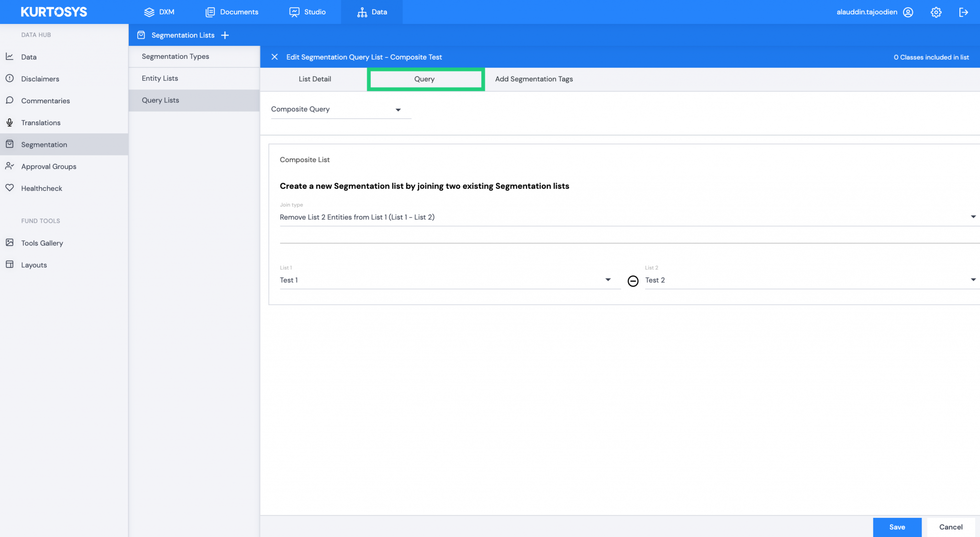The width and height of the screenshot is (980, 537).
Task: Open the List 1 dropdown showing Test 1
Action: tap(608, 280)
